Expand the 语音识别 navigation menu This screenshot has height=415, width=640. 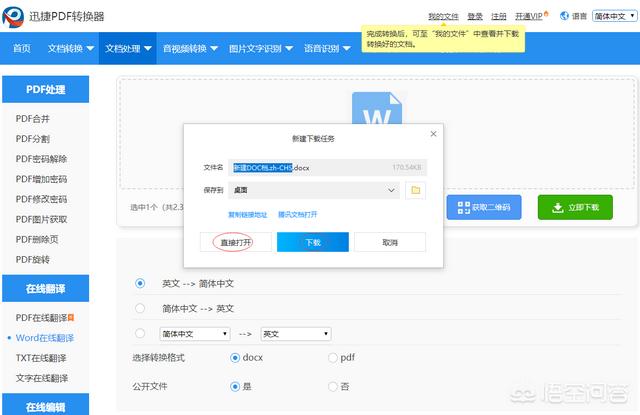click(x=327, y=49)
